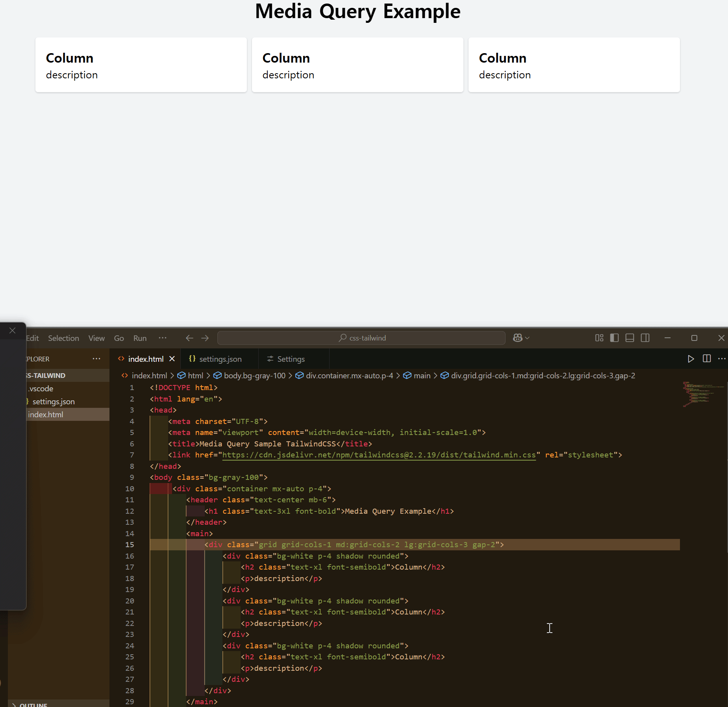Click the html breadcrumb symbol icon
The width and height of the screenshot is (728, 707).
[181, 376]
